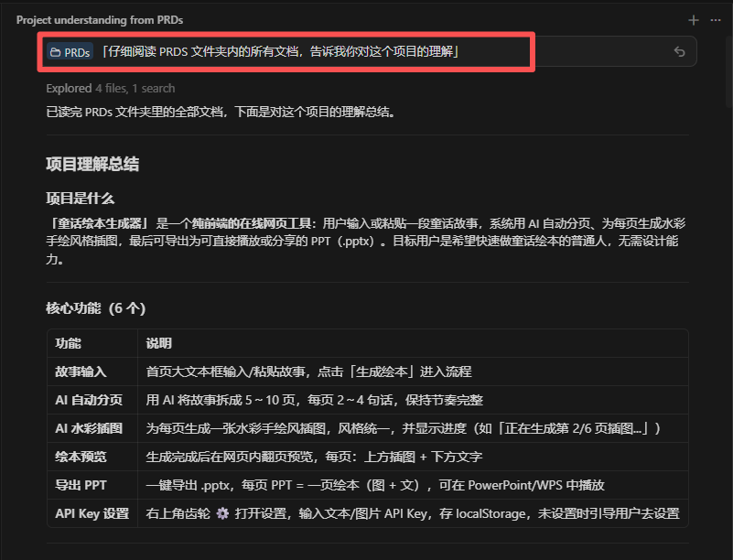Select the 故事输入 table row label
This screenshot has height=560, width=733.
(x=81, y=372)
